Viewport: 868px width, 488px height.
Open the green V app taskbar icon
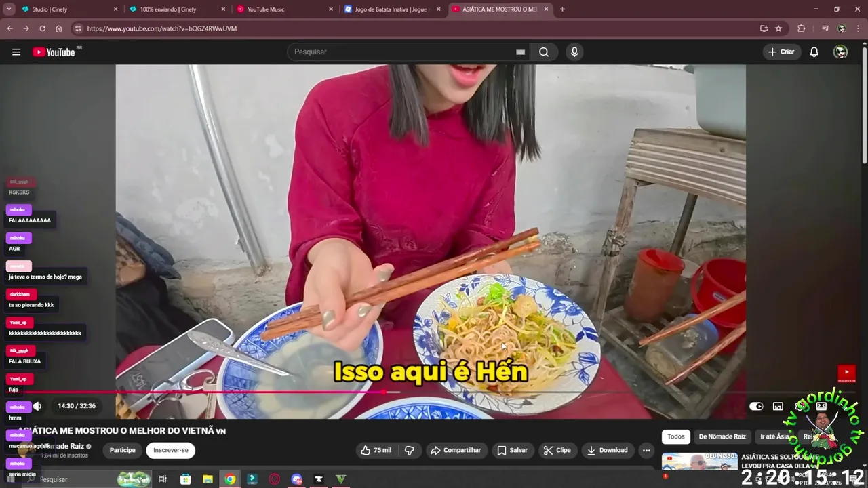pos(341,479)
